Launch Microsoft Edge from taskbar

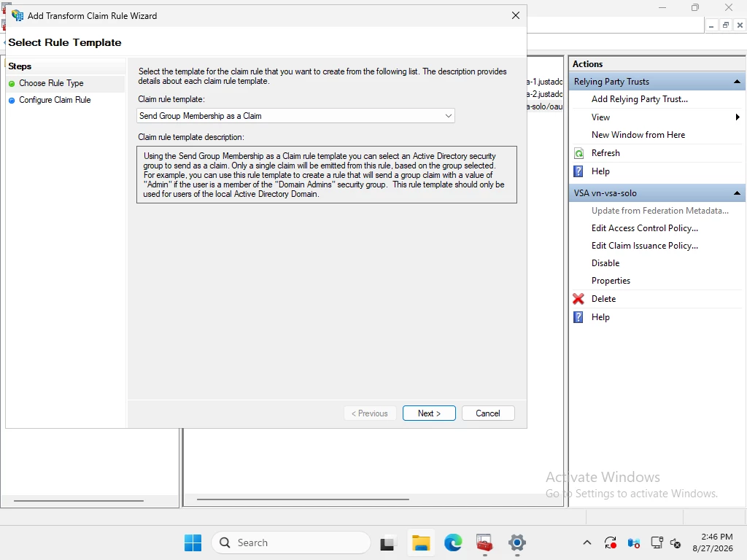[453, 542]
